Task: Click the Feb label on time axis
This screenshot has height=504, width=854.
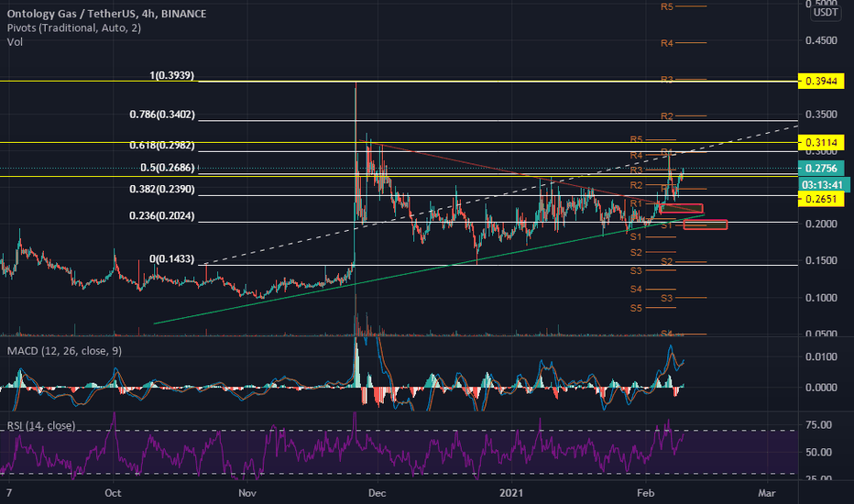Action: 645,493
